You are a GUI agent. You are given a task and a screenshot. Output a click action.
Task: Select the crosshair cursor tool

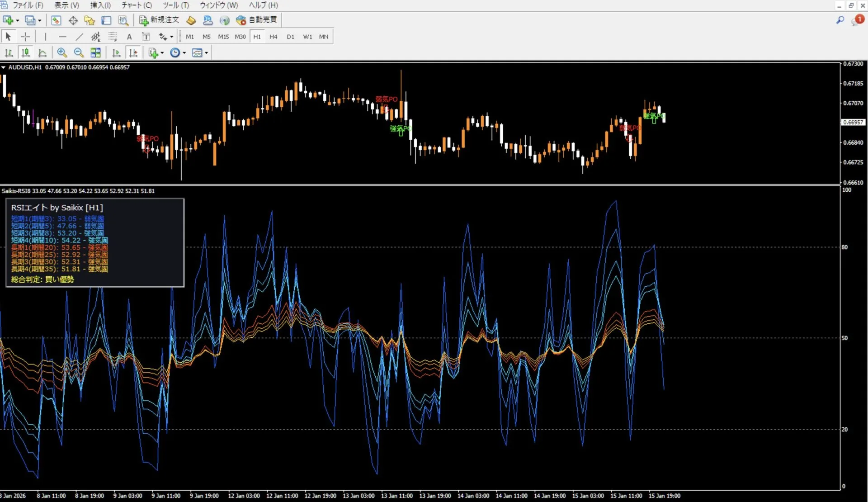pos(25,37)
